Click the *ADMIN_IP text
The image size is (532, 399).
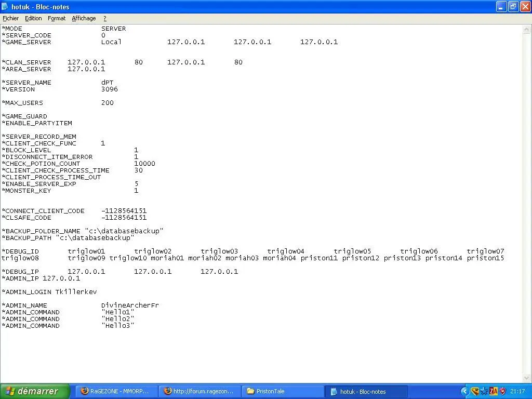click(x=20, y=278)
